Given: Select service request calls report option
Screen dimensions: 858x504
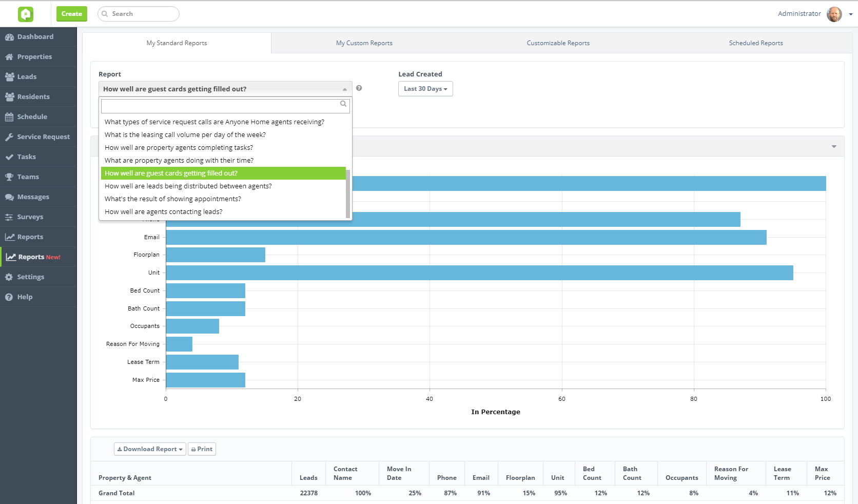Looking at the screenshot, I should click(x=223, y=122).
